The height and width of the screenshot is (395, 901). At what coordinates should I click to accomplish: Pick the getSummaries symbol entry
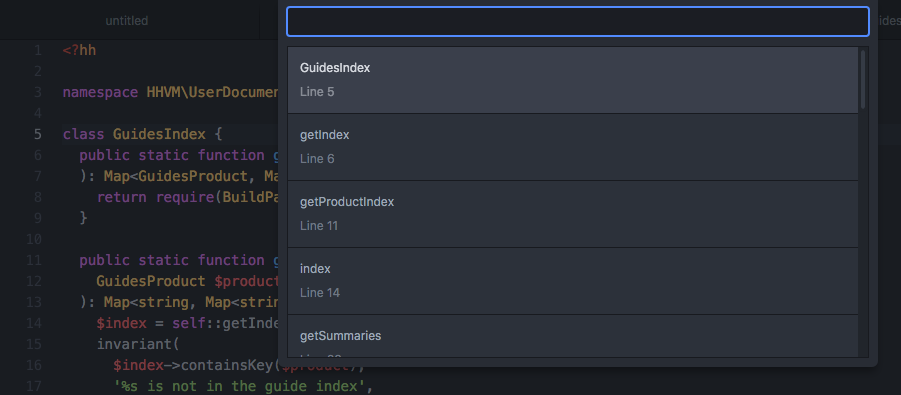click(x=573, y=336)
